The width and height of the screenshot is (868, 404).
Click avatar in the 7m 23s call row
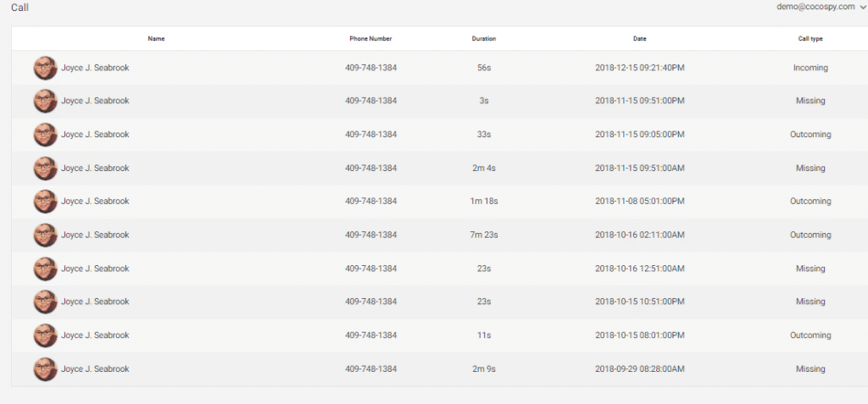click(x=46, y=235)
